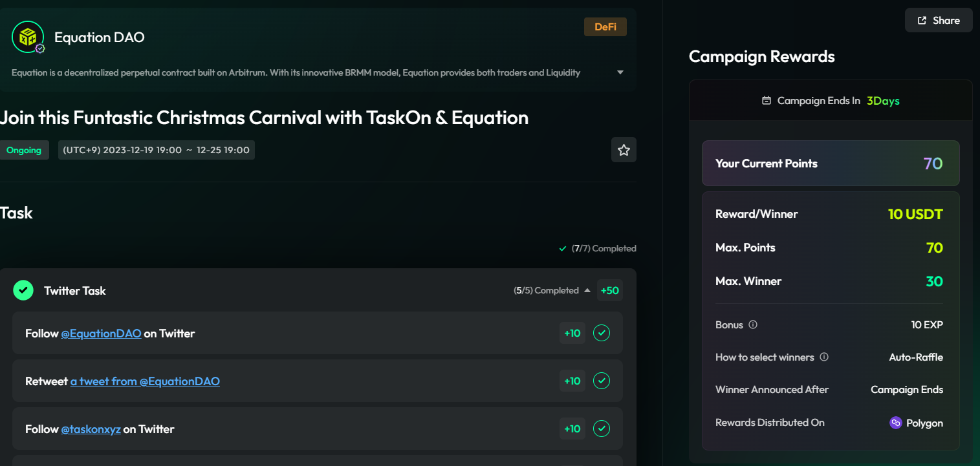This screenshot has width=980, height=466.
Task: Favorite the campaign with the star icon
Action: [624, 150]
